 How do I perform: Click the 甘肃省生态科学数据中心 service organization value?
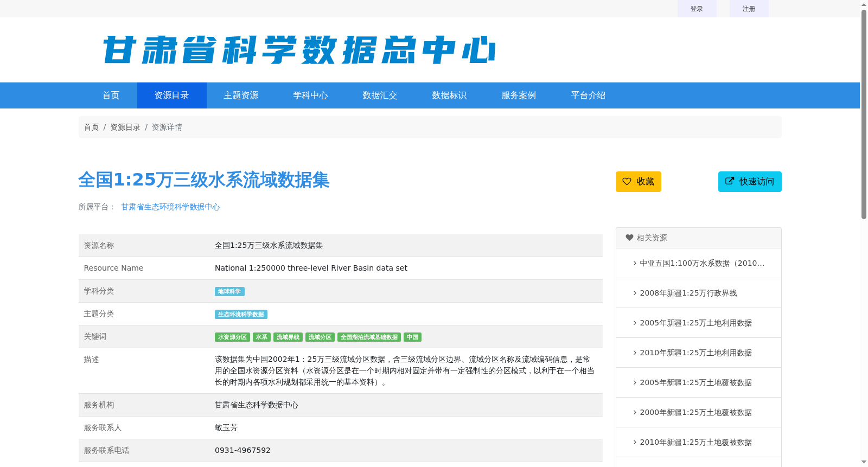point(257,405)
